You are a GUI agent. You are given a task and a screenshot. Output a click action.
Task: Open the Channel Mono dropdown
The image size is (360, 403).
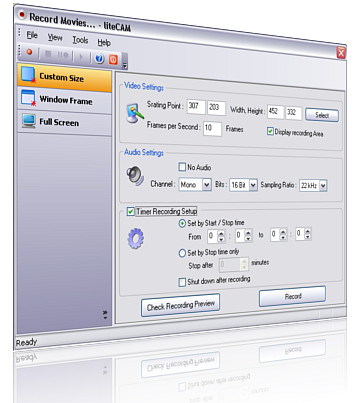click(x=207, y=185)
